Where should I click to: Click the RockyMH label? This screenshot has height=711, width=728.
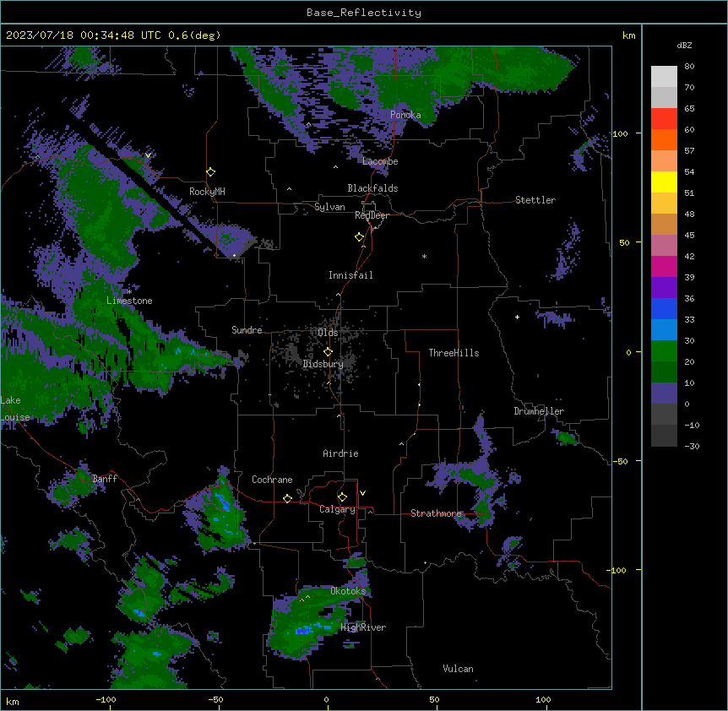[207, 192]
